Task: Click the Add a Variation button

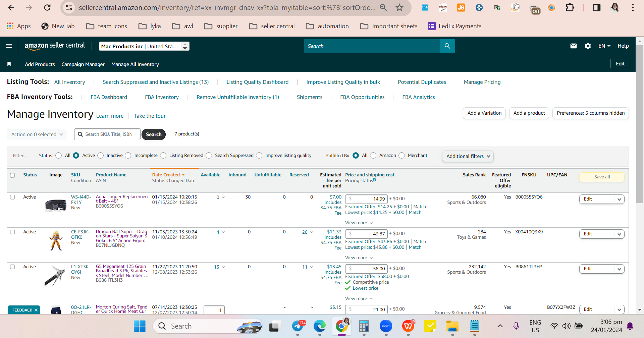Action: pyautogui.click(x=484, y=113)
